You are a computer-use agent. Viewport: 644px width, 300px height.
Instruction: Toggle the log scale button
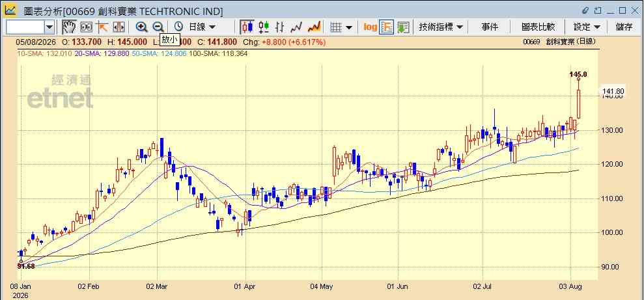click(370, 27)
